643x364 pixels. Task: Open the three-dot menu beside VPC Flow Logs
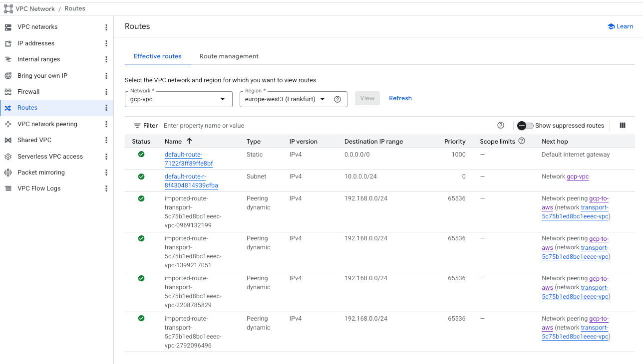[106, 188]
